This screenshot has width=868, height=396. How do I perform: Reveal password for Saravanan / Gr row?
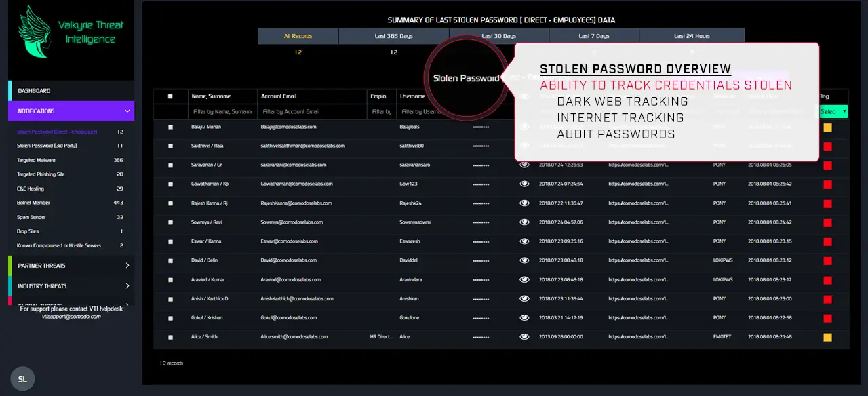click(524, 165)
